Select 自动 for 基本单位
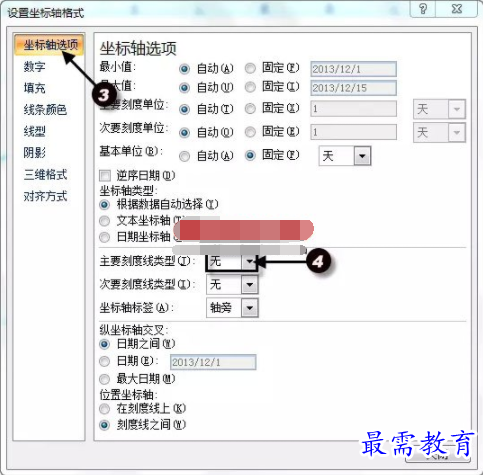 tap(184, 156)
